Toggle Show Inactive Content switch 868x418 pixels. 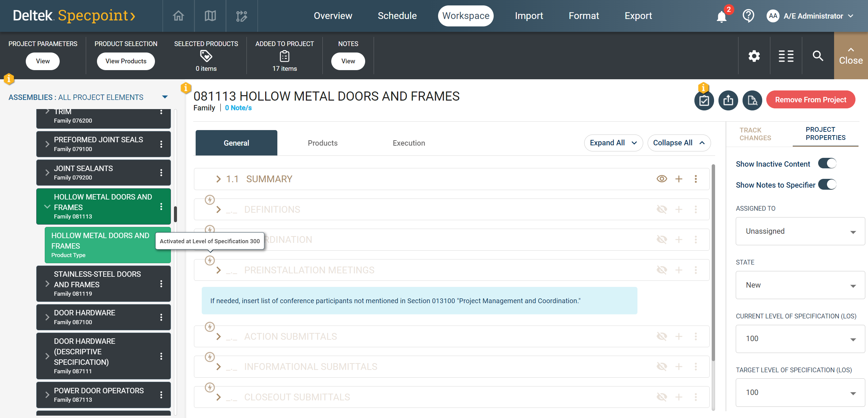pos(827,164)
